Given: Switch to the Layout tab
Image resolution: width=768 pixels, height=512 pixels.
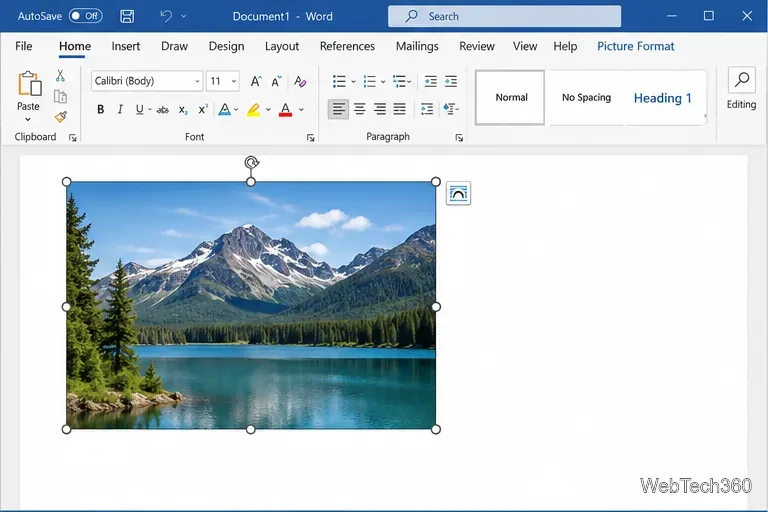Looking at the screenshot, I should pos(282,46).
